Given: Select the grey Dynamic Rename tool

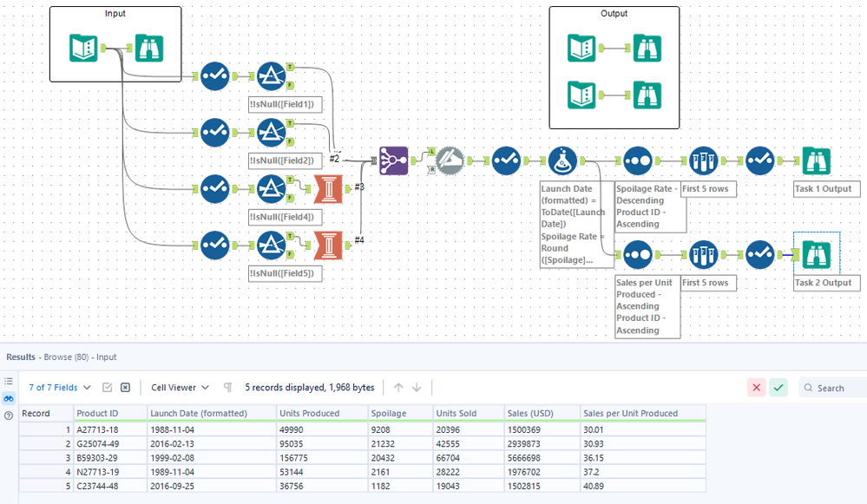Looking at the screenshot, I should point(450,160).
